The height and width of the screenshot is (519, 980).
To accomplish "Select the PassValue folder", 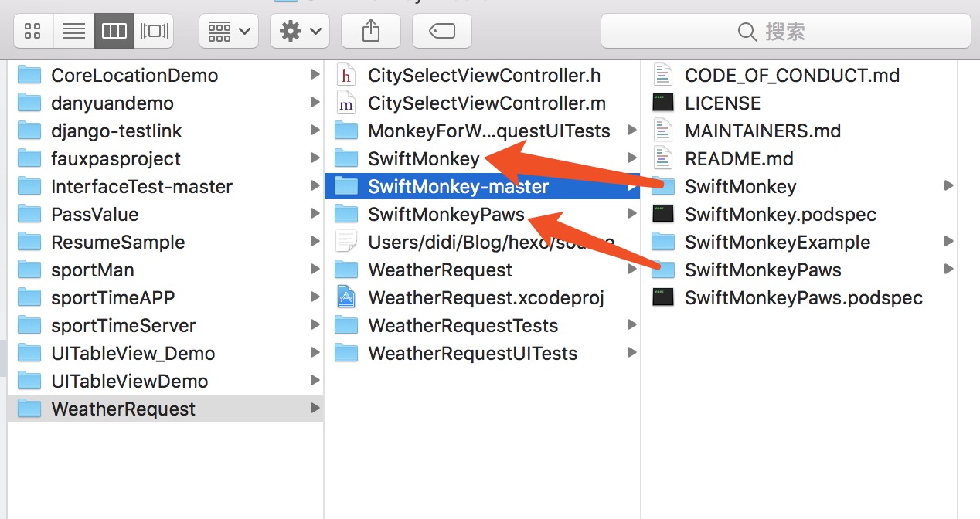I will click(x=165, y=214).
